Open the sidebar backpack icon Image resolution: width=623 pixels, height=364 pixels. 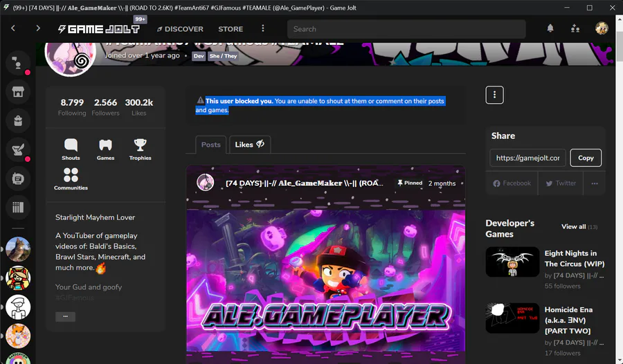pyautogui.click(x=18, y=121)
